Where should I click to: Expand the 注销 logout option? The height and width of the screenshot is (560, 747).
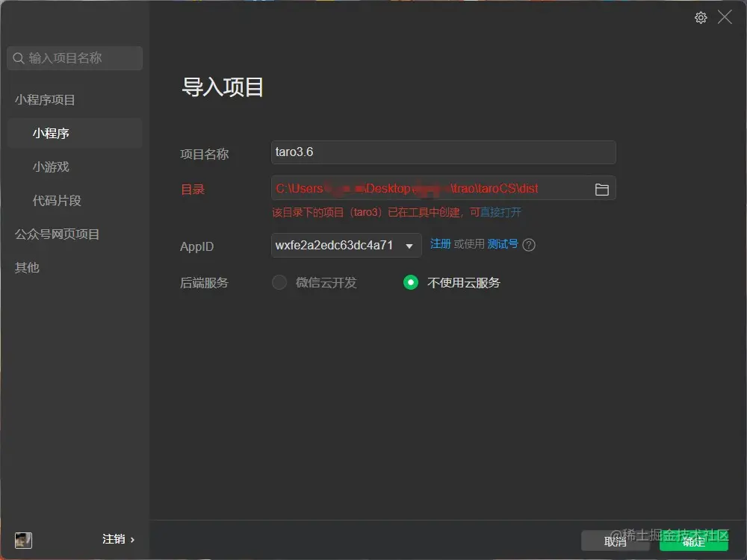click(x=117, y=538)
